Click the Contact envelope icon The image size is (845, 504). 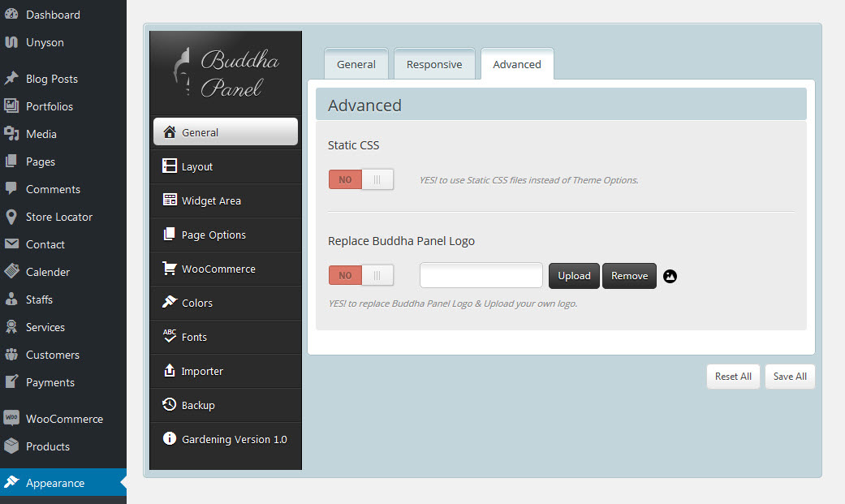click(11, 243)
